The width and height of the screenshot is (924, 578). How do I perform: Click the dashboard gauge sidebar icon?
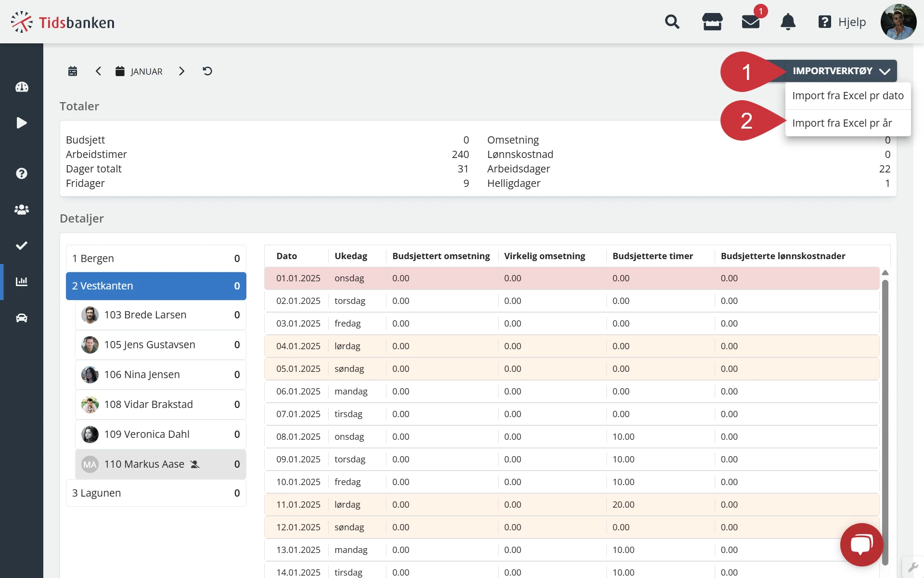pos(22,87)
